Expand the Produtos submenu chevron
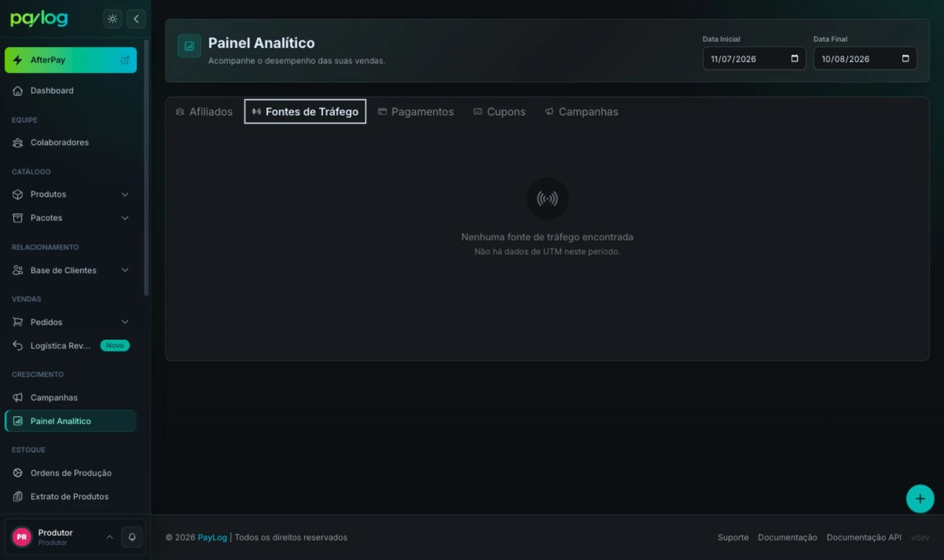 (x=125, y=194)
